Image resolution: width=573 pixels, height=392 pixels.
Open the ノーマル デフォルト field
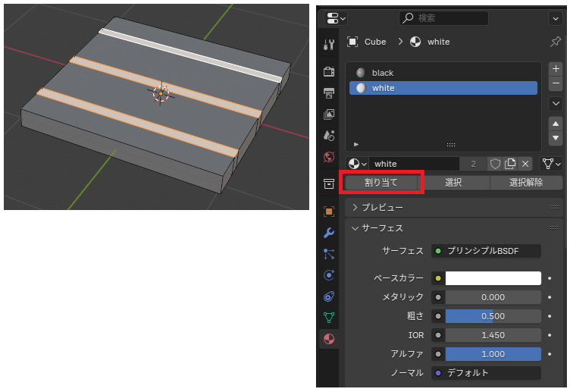point(486,372)
